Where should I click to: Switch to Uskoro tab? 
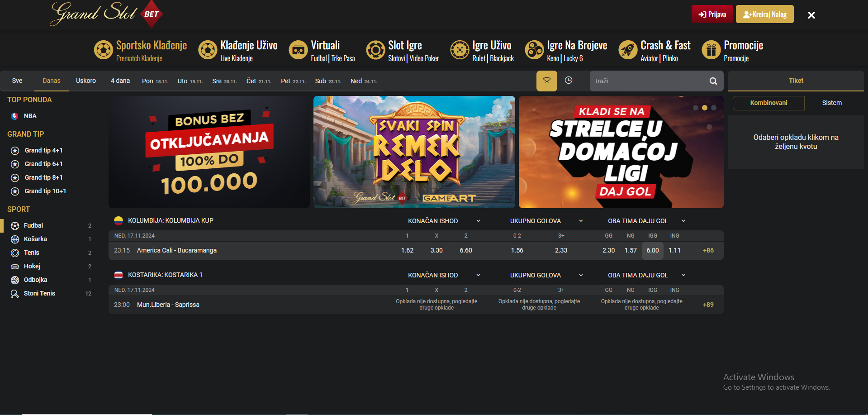[86, 81]
